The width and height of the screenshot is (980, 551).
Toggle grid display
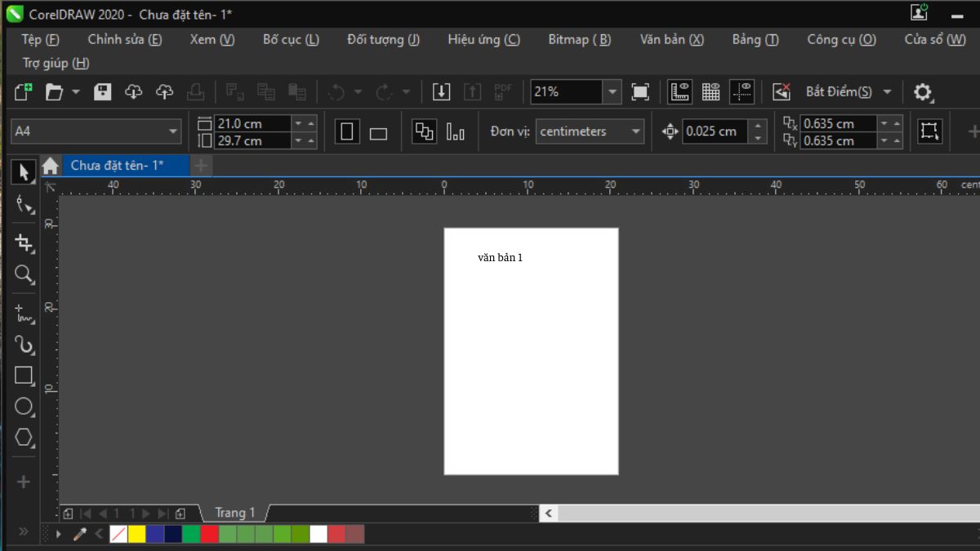point(711,91)
